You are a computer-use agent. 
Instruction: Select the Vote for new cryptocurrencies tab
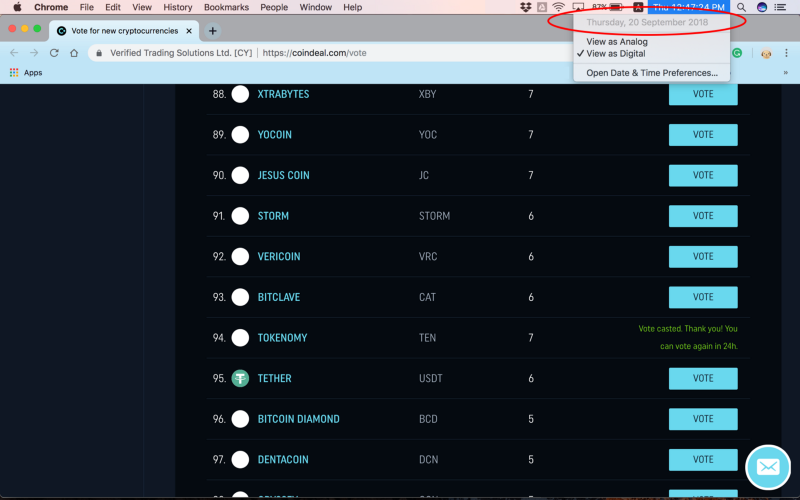pos(124,31)
